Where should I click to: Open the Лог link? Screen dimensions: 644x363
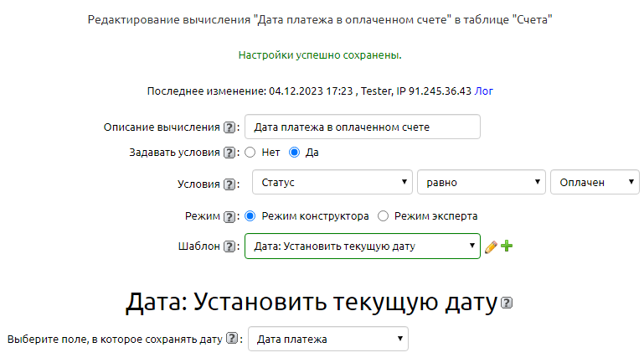(x=483, y=90)
